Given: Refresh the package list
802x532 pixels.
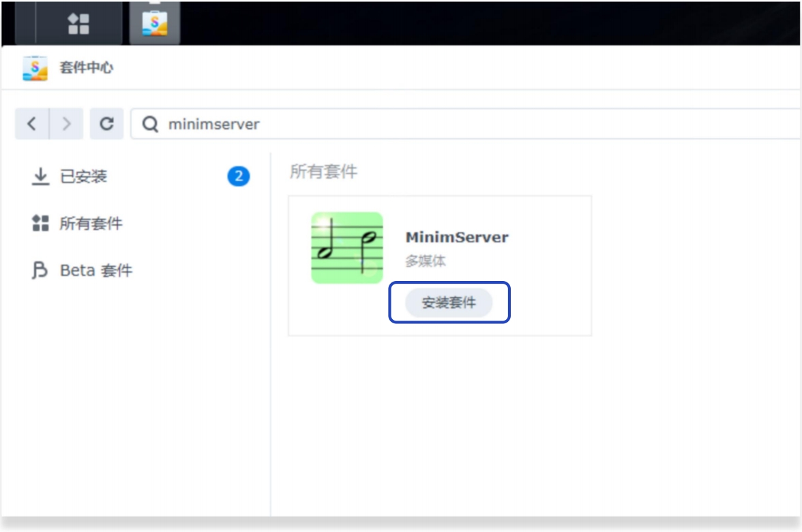Looking at the screenshot, I should coord(106,124).
